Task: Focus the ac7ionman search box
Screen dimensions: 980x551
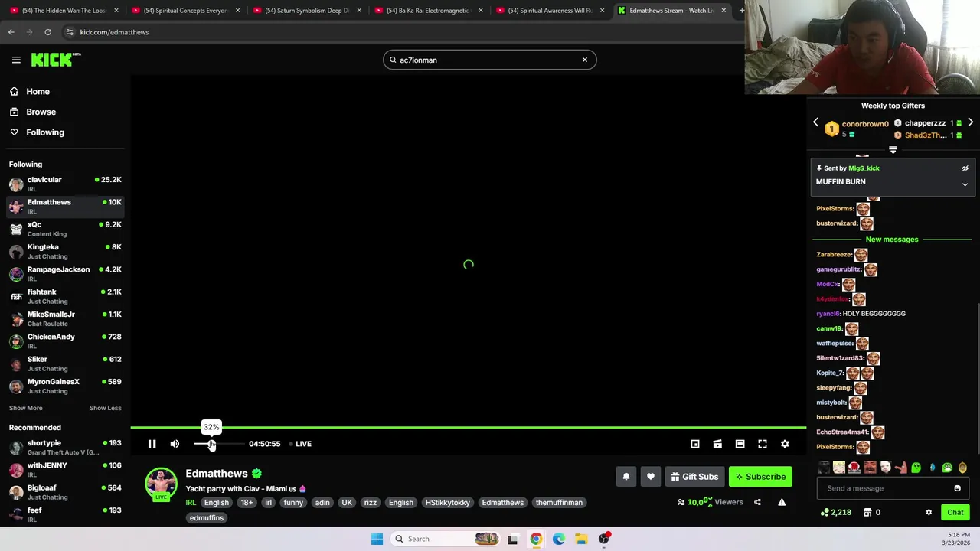Action: [x=488, y=60]
